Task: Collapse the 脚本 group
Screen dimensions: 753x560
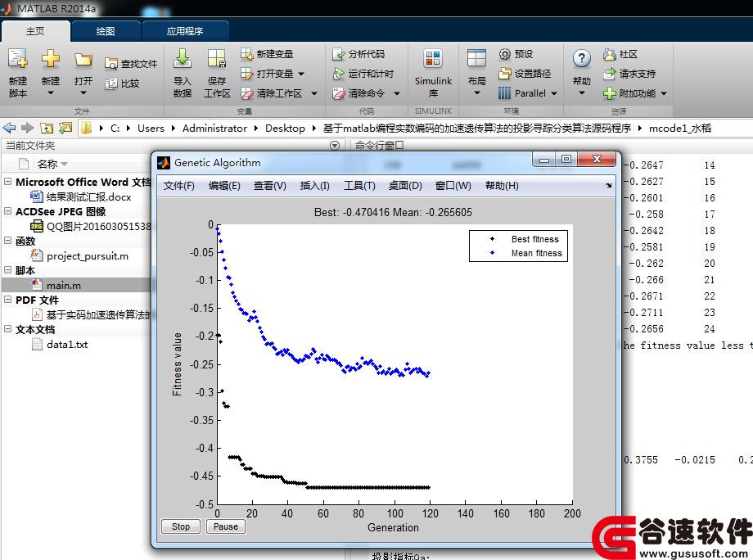Action: pyautogui.click(x=7, y=270)
